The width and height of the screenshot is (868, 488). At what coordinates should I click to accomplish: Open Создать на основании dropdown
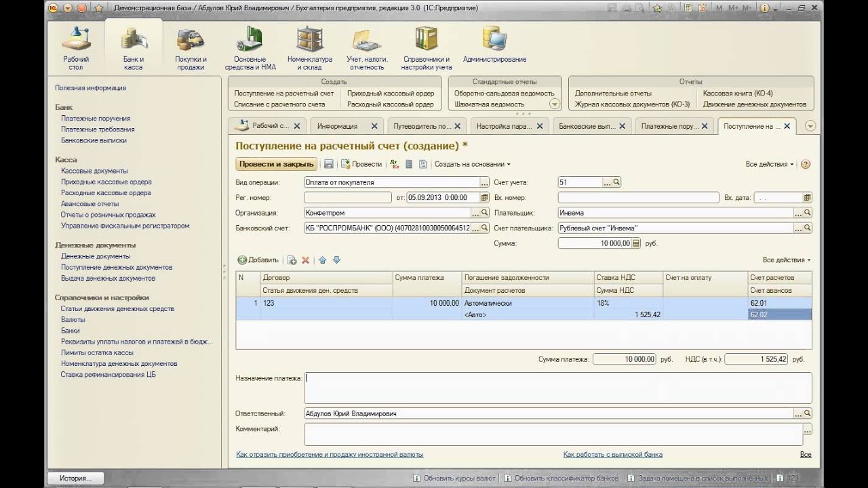(x=473, y=164)
